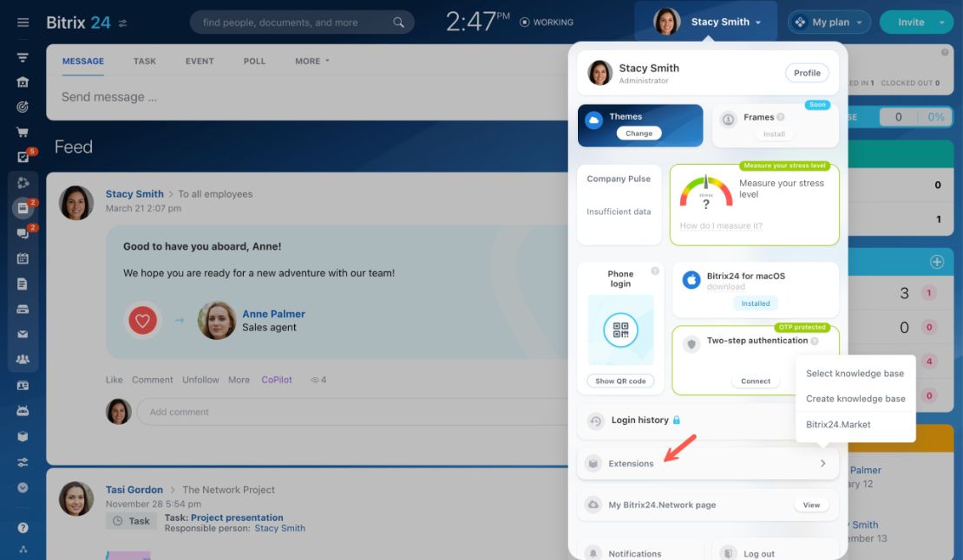The width and height of the screenshot is (963, 560).
Task: Click the red heart icon in the welcome post
Action: [142, 320]
